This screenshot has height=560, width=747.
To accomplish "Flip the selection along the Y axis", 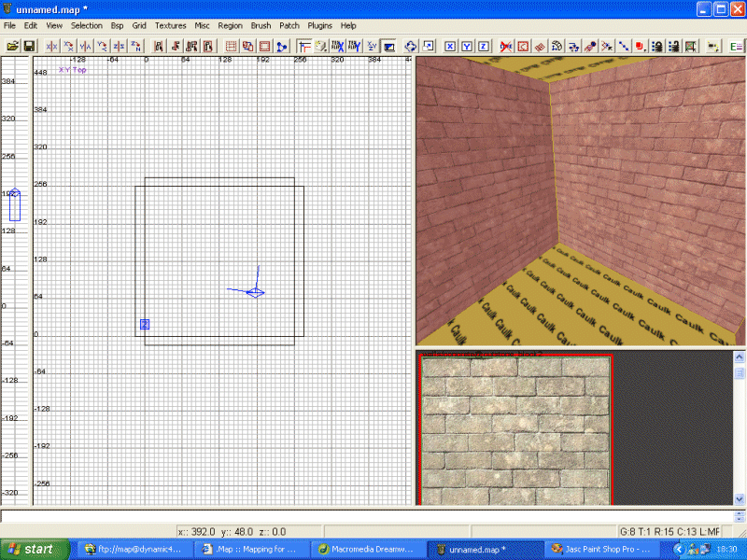I will pos(85,46).
